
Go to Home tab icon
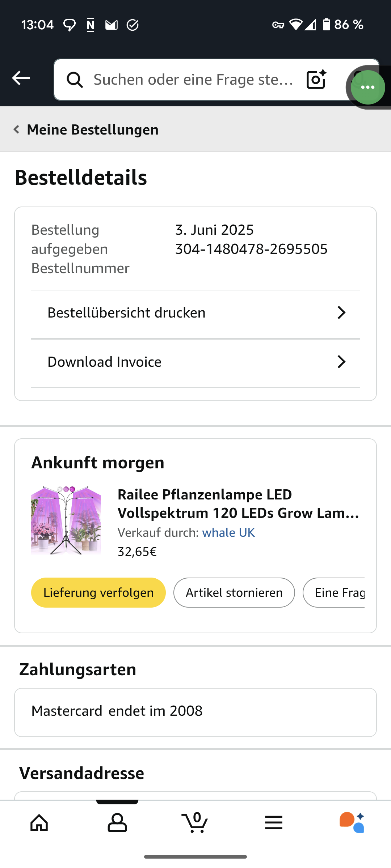[x=39, y=823]
